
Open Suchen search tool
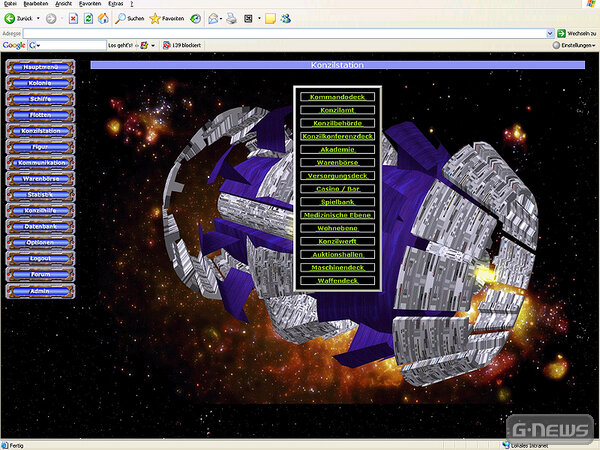click(130, 18)
